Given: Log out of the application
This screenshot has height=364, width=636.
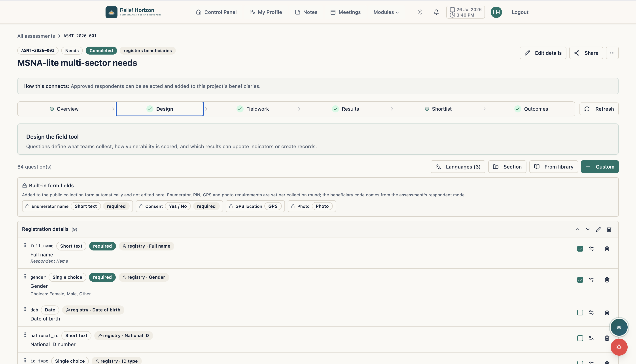Looking at the screenshot, I should pos(520,12).
